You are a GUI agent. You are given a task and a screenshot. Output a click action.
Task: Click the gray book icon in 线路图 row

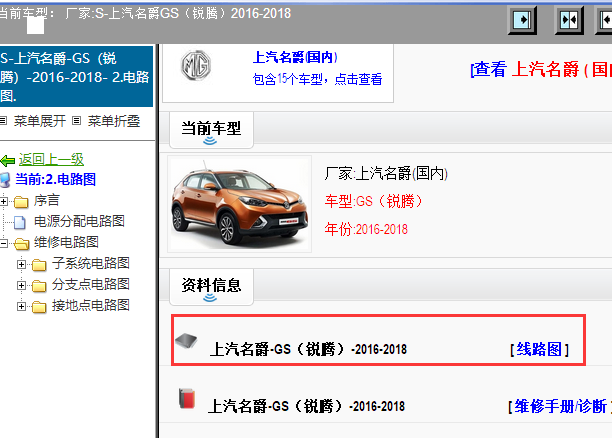[x=186, y=341]
